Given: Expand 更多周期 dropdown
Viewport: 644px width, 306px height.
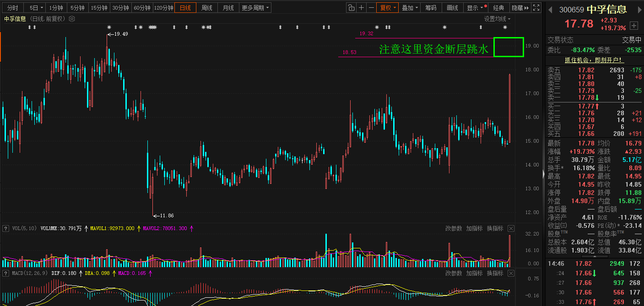Looking at the screenshot, I should 255,8.
